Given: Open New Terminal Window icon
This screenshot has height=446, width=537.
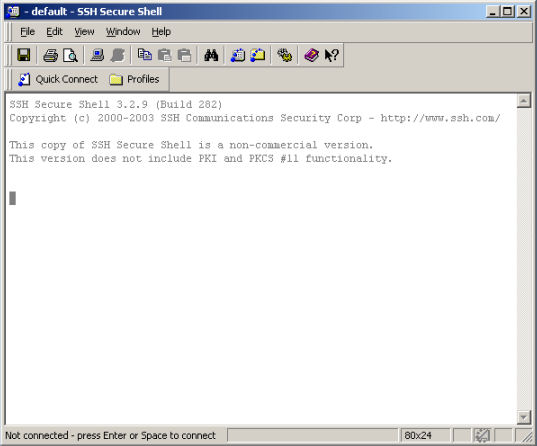Looking at the screenshot, I should 238,55.
